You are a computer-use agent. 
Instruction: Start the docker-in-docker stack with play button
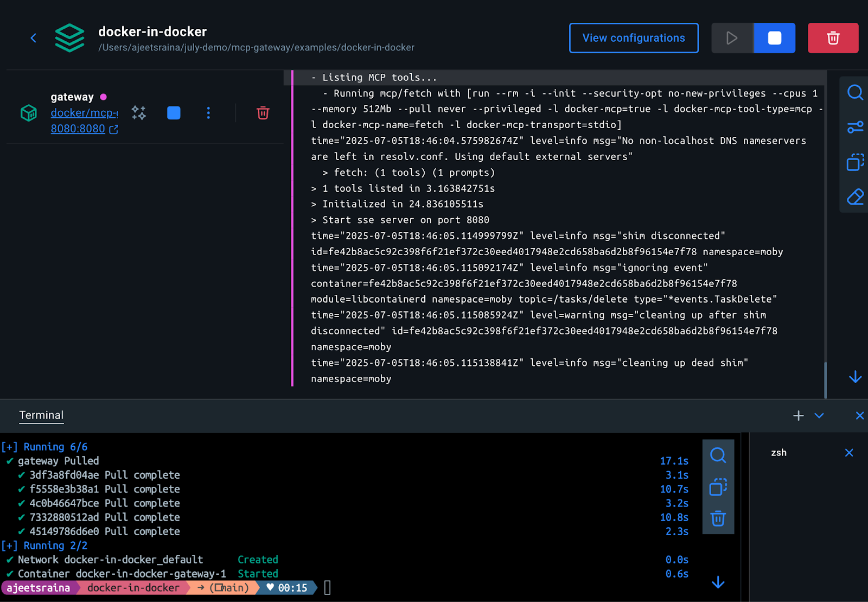click(732, 38)
